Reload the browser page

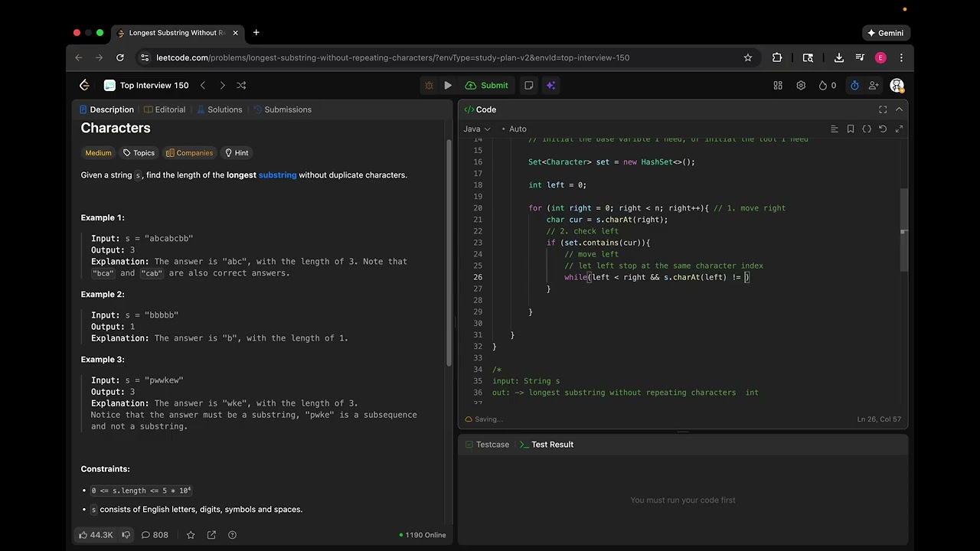pos(120,57)
